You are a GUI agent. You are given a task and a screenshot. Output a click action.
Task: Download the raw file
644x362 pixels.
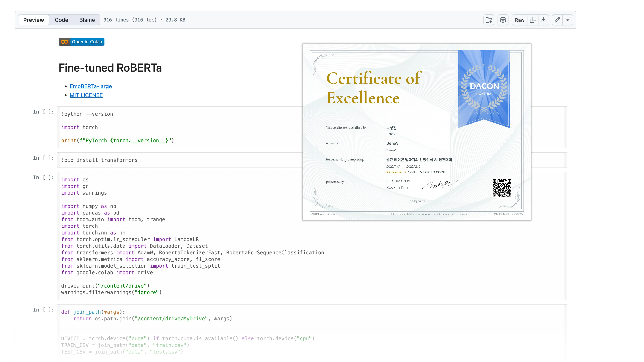(544, 20)
